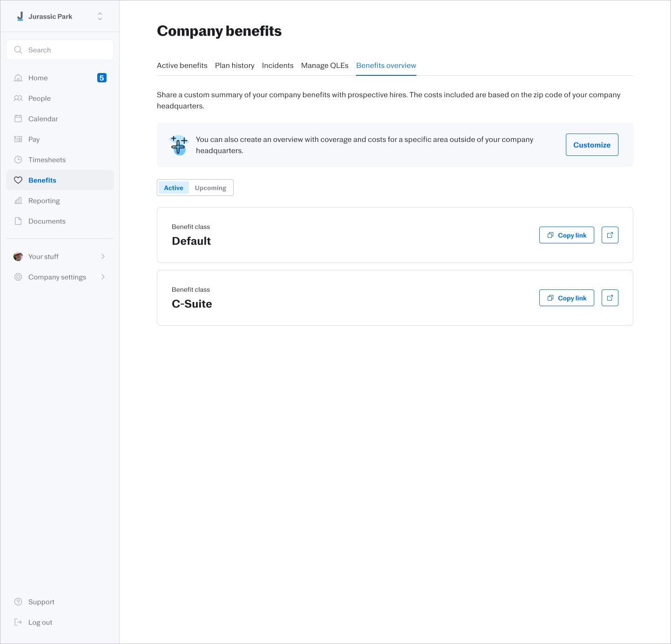
Task: Select the Home icon in sidebar
Action: [x=18, y=78]
